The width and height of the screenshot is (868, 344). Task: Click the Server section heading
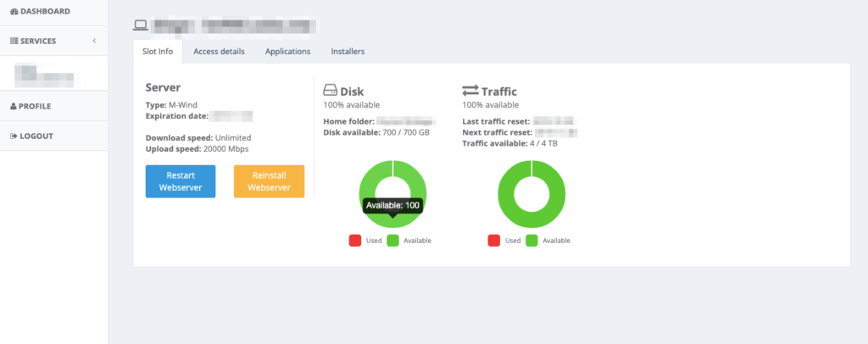164,86
